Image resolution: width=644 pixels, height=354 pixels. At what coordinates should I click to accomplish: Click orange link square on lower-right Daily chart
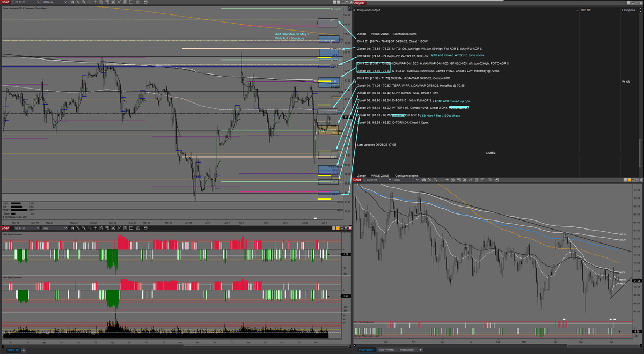pos(629,180)
